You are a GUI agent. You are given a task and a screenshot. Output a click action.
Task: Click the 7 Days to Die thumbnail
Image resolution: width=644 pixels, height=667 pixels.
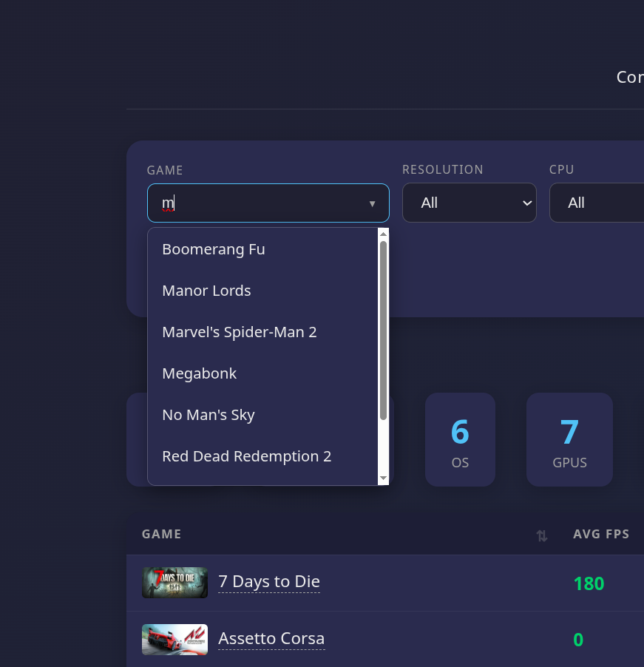[174, 583]
